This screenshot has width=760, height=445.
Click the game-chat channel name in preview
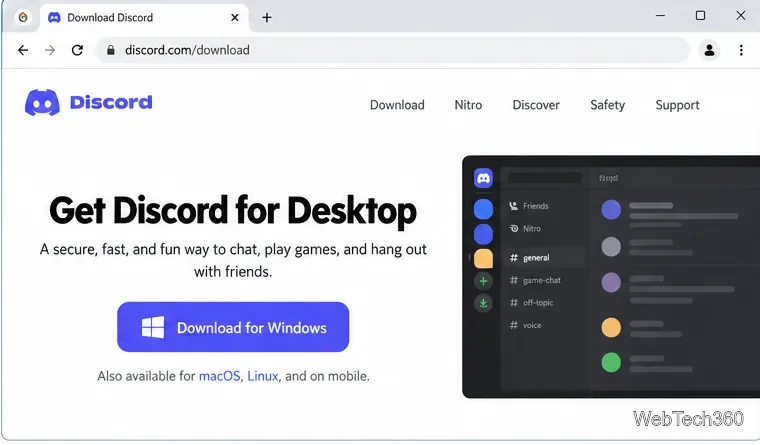[542, 280]
